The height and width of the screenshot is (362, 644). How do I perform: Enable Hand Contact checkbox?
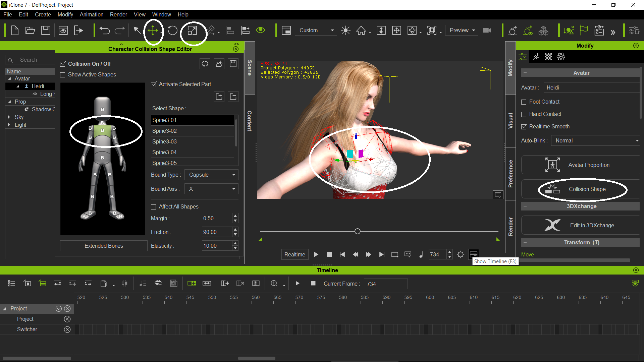524,114
